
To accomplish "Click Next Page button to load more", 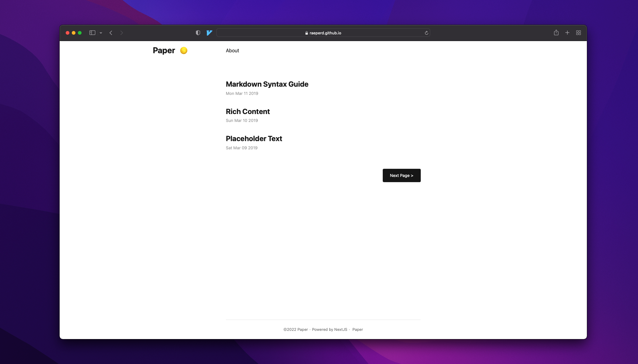I will coord(401,175).
